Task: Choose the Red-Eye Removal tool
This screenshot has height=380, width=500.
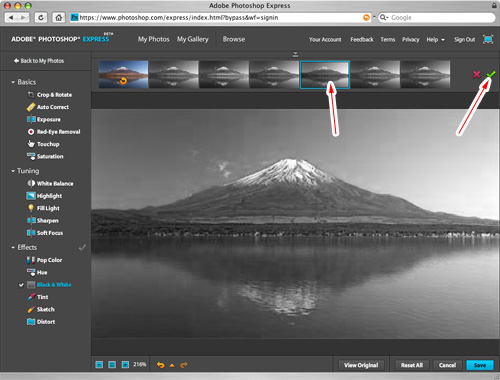Action: pos(53,132)
